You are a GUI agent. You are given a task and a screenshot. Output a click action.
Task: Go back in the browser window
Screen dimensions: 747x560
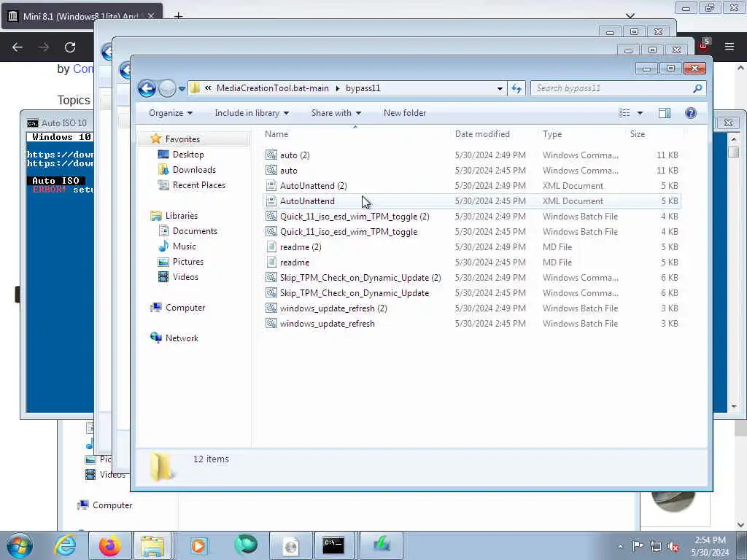click(x=18, y=47)
